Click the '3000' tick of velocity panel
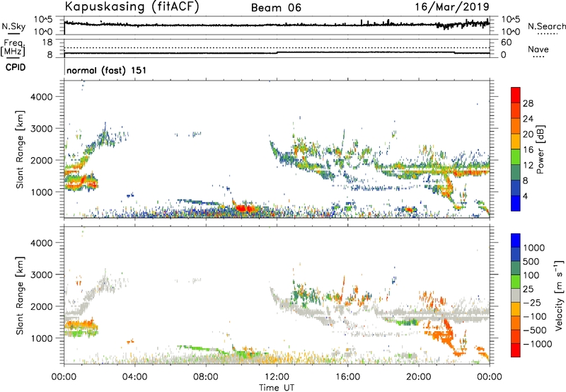 pos(42,275)
